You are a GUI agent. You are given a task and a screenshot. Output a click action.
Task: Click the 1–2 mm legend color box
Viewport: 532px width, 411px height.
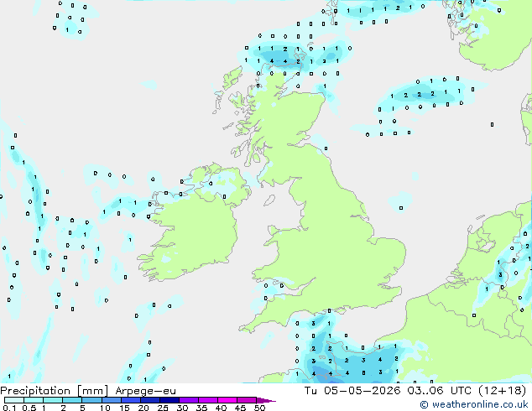53,400
